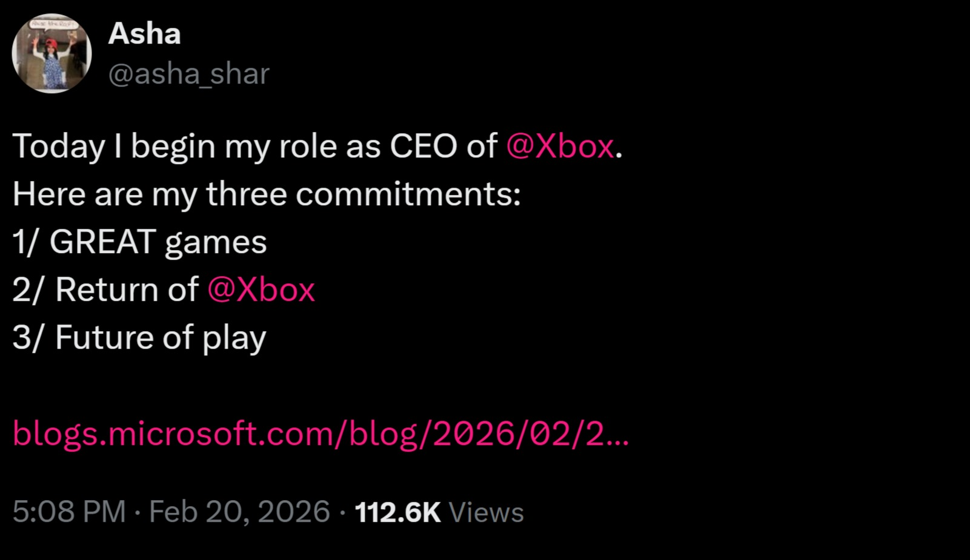Click the '1/' list marker
Viewport: 970px width, 560px height.
coord(24,242)
